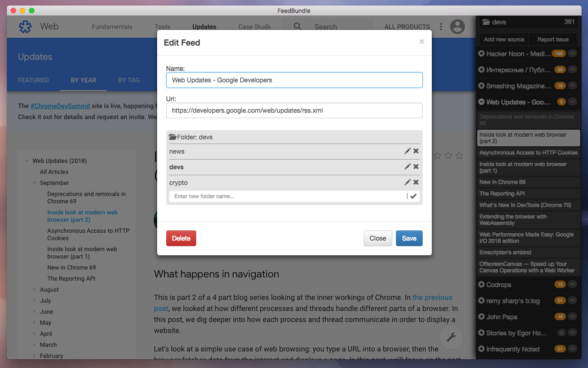Viewport: 588px width, 368px height.
Task: Open the user account avatar
Action: coord(458,27)
